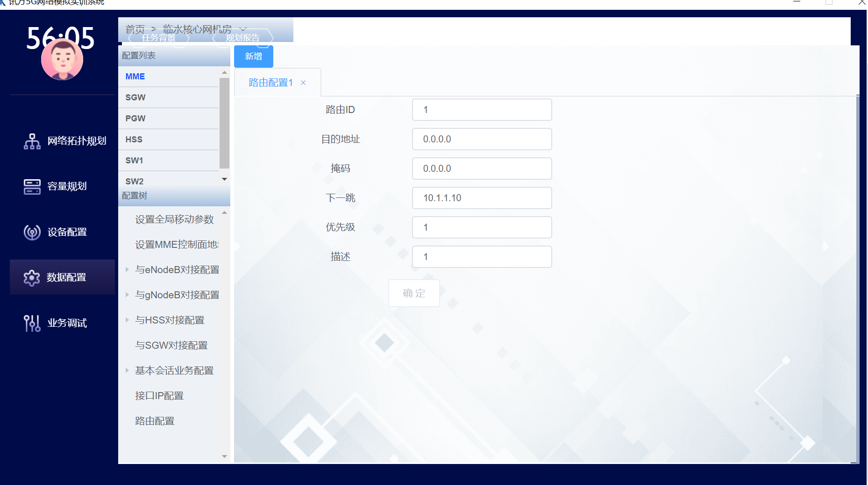The height and width of the screenshot is (485, 868).
Task: Click the user avatar picture
Action: (x=62, y=60)
